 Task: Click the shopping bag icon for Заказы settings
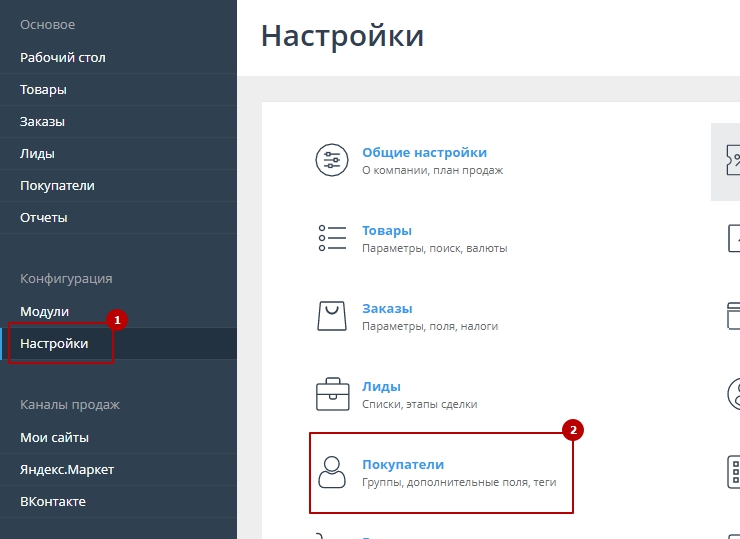pos(331,316)
